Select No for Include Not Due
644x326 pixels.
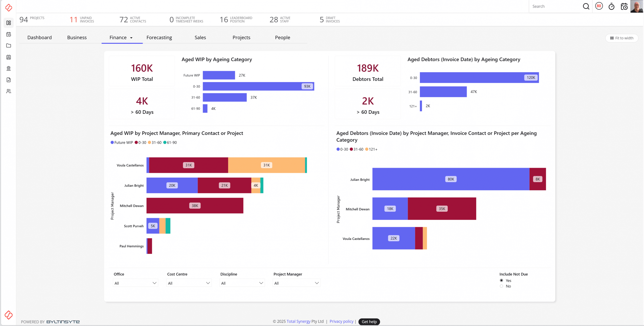click(x=501, y=286)
